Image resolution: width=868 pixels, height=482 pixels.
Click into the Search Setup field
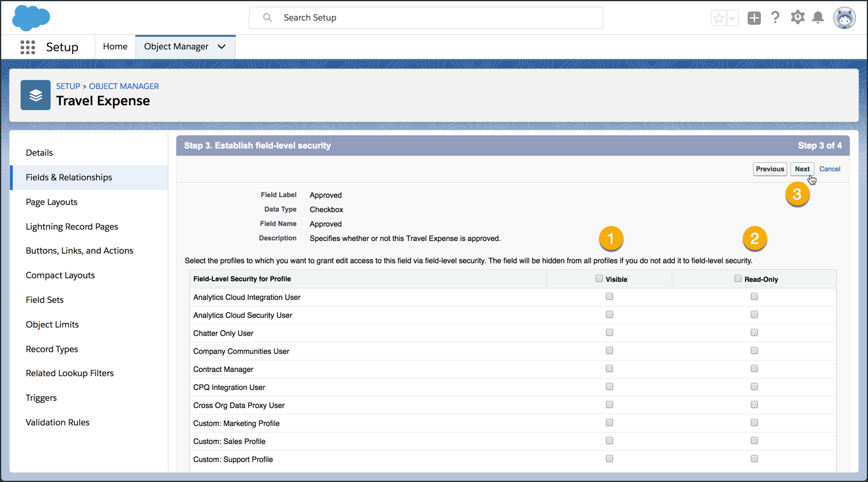tap(426, 17)
